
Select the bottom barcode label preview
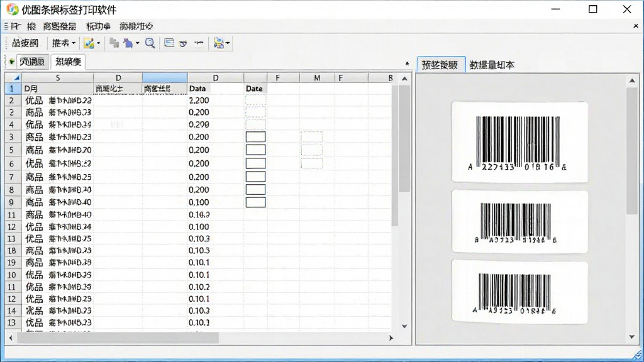[x=519, y=292]
